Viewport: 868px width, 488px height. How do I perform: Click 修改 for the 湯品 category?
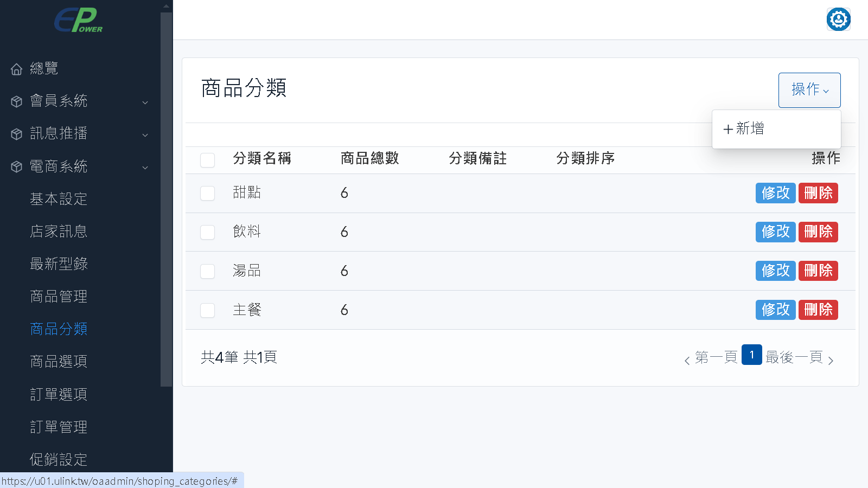(775, 271)
